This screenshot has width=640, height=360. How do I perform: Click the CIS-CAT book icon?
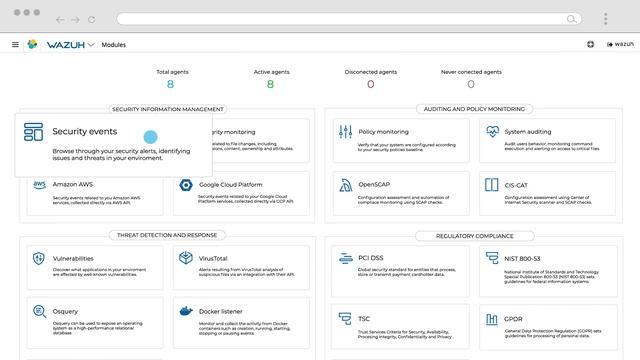[491, 184]
